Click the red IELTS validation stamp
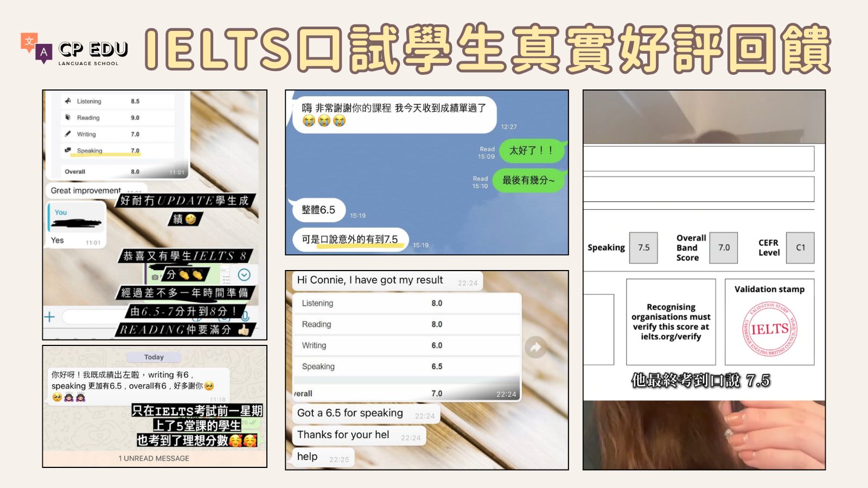The width and height of the screenshot is (868, 488). (769, 329)
